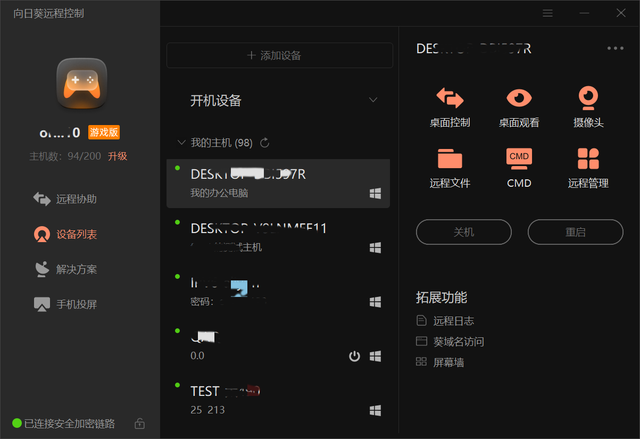Go to 远程协助 remote assistance
Screen dimensions: 640x439
coord(65,199)
